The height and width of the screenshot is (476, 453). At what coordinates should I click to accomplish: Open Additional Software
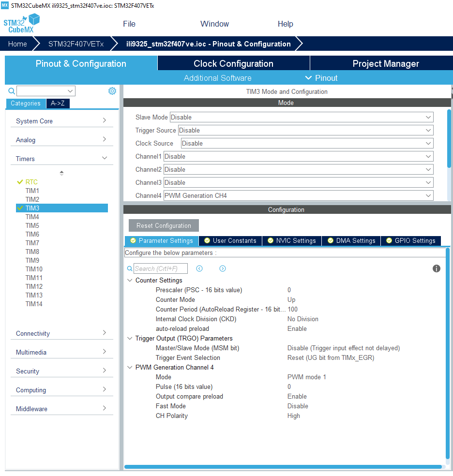pyautogui.click(x=217, y=78)
